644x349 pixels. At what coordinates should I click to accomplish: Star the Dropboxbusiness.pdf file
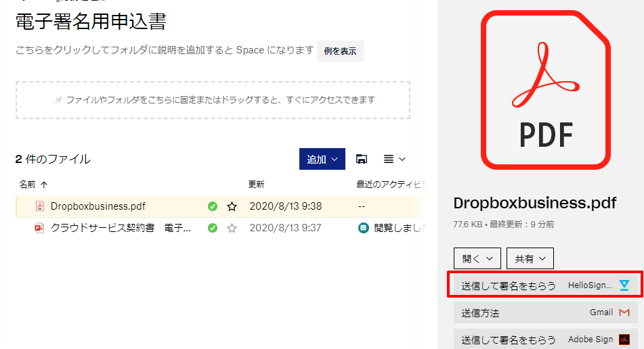232,206
